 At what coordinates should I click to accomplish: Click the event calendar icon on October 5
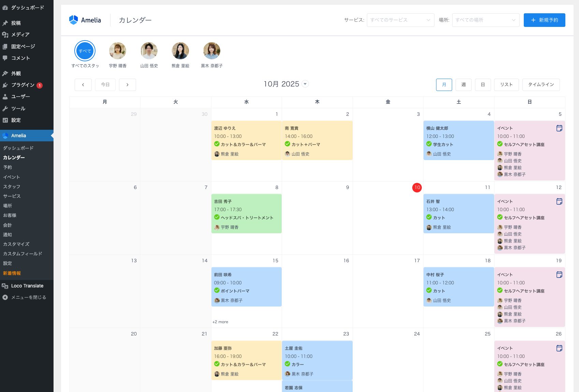point(559,128)
